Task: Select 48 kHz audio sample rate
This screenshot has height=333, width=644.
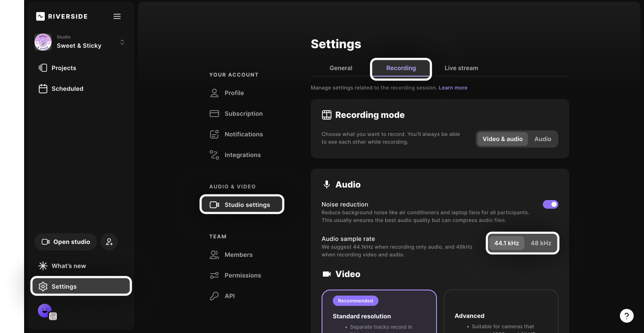Action: (x=541, y=243)
